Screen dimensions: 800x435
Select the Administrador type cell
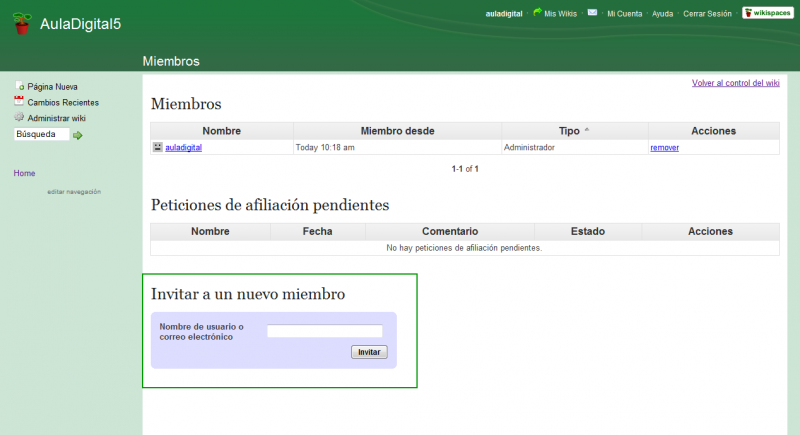pyautogui.click(x=574, y=147)
